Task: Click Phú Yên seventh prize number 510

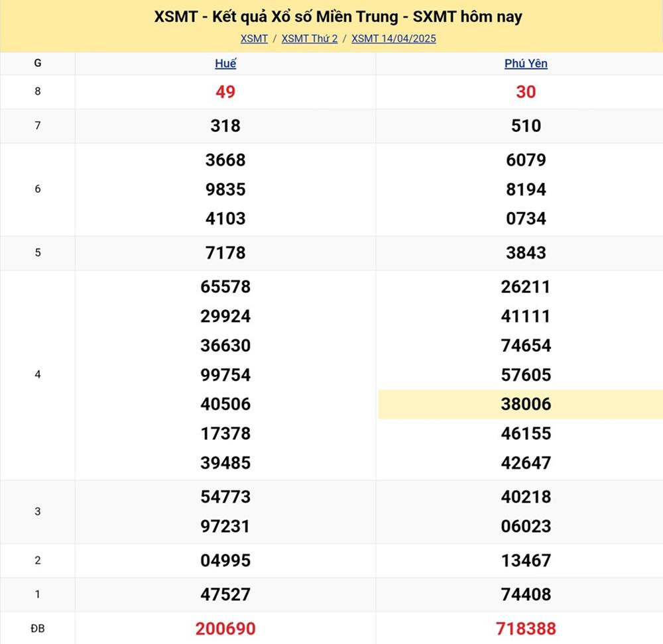Action: click(526, 126)
